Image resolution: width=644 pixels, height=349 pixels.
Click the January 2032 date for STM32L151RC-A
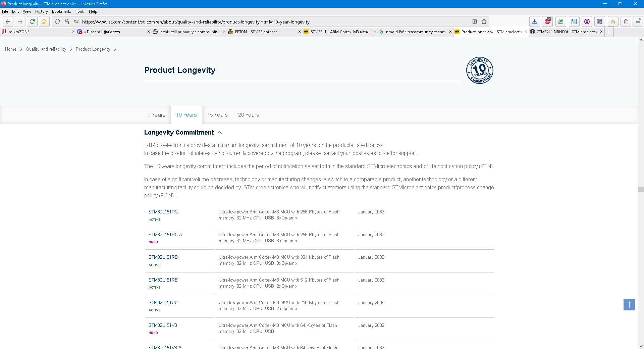371,235
